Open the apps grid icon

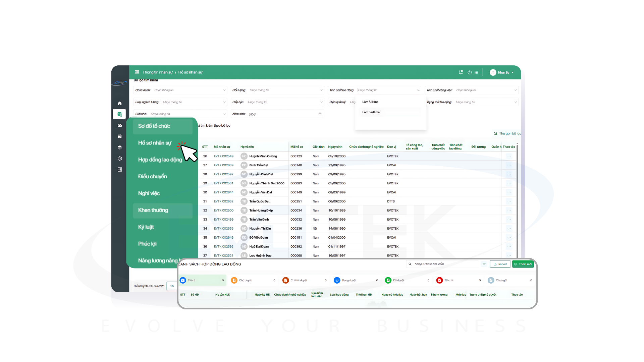click(x=476, y=72)
